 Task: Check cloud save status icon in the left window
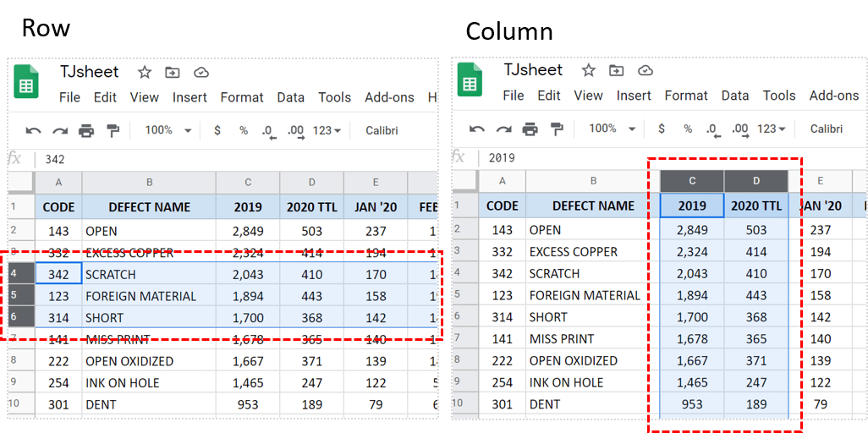[x=201, y=72]
